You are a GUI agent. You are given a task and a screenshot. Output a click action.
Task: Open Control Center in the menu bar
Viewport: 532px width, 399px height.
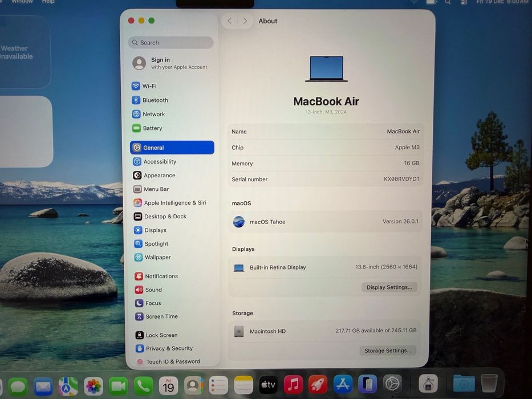(x=464, y=2)
